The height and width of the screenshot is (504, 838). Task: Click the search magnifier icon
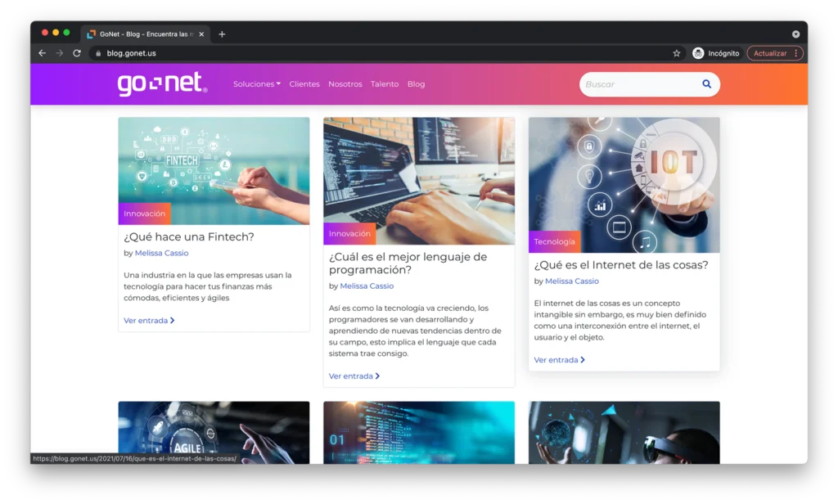(x=706, y=84)
